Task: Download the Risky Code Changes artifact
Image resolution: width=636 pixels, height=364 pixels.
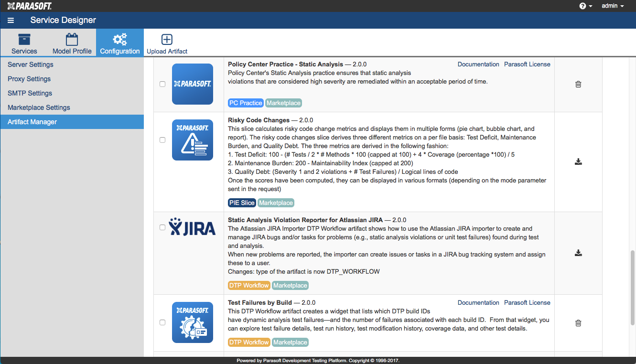Action: point(578,161)
